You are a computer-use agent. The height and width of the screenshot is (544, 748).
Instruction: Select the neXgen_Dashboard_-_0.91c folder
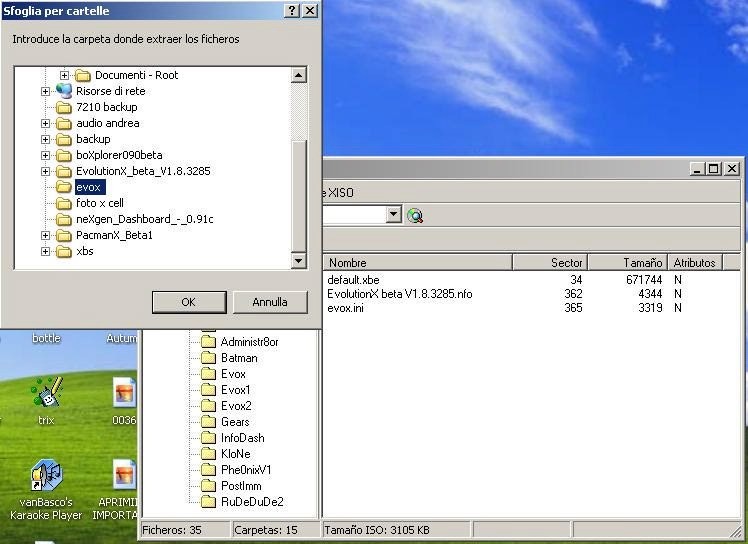tap(144, 219)
